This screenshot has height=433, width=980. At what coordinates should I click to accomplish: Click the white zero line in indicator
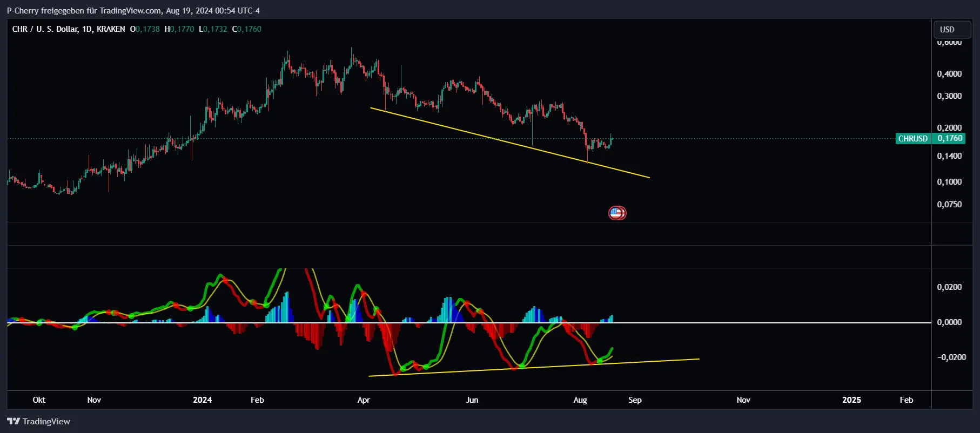pos(469,322)
